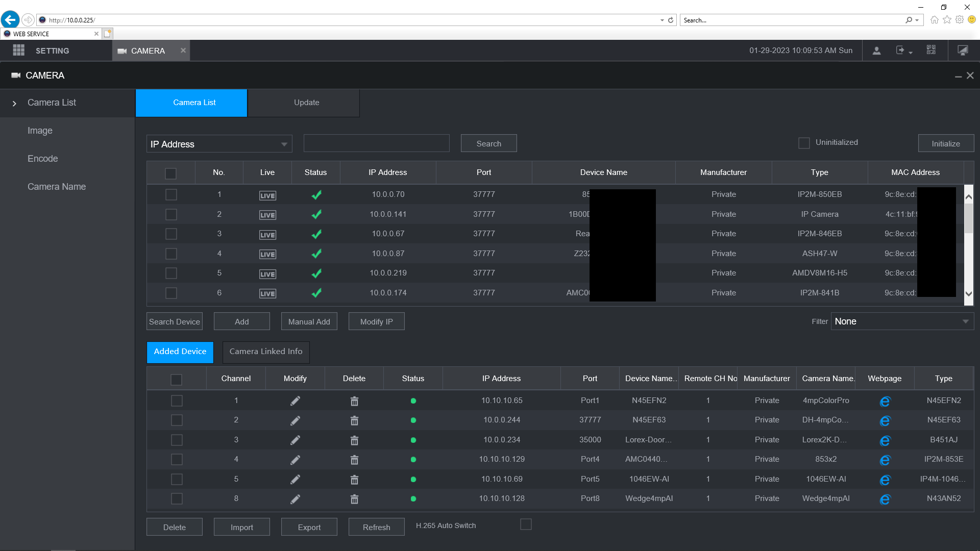Click the Initialize button
The image size is (980, 551).
point(946,143)
